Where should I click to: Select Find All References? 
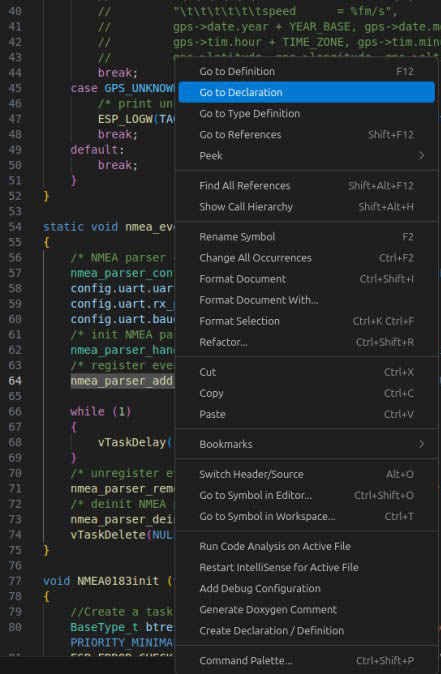(306, 186)
